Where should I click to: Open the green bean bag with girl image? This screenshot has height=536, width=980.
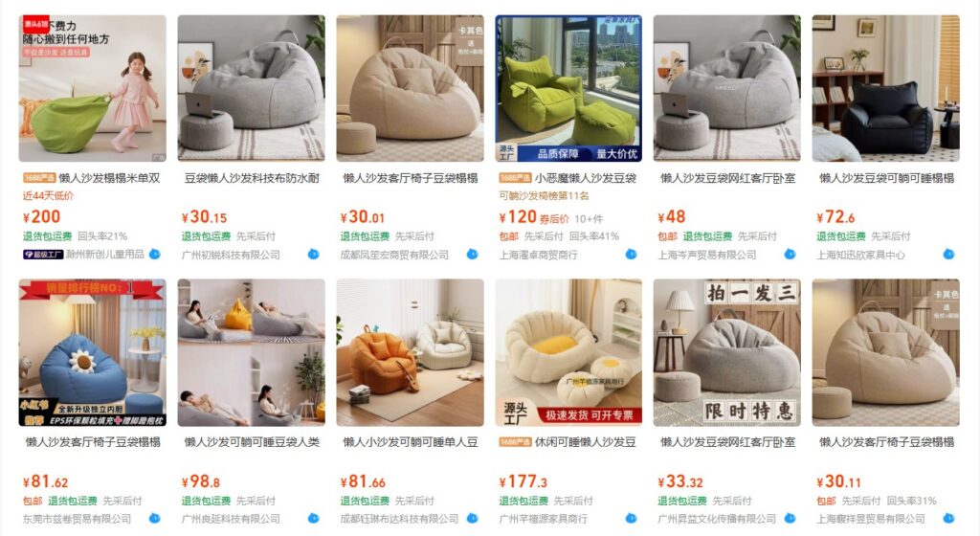(93, 88)
